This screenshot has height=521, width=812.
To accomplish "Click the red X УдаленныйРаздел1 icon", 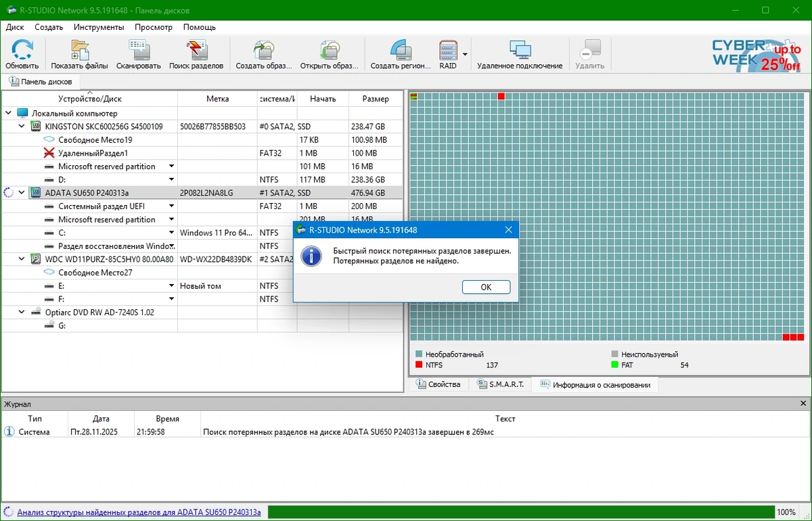I will [49, 153].
